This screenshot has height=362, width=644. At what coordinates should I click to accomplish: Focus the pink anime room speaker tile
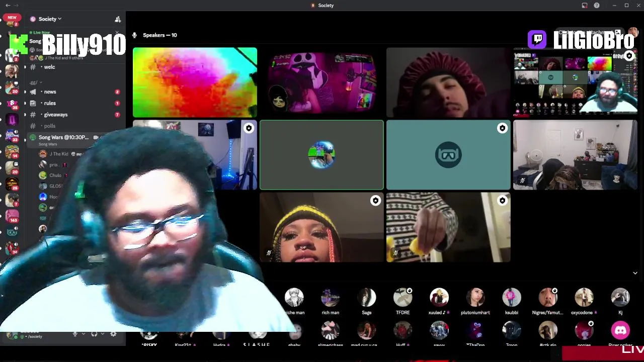pyautogui.click(x=321, y=82)
